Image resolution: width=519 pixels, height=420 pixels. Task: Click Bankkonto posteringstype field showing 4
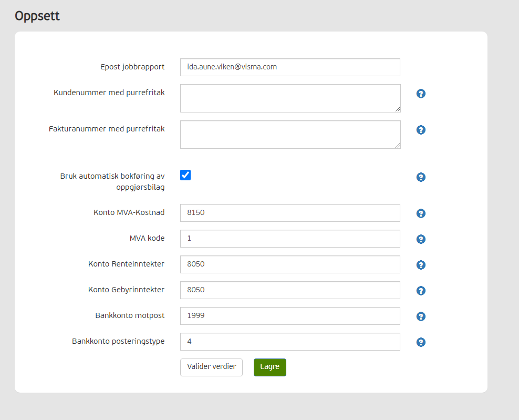click(x=290, y=342)
